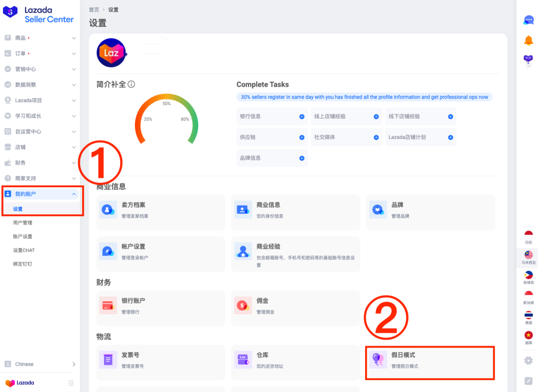Add 社交媒体 with plus icon

coord(376,137)
